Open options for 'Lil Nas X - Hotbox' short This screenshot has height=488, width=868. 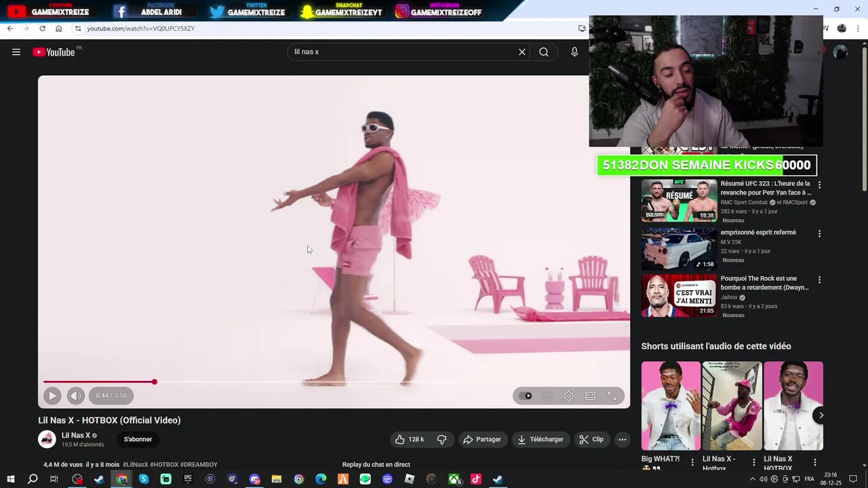[x=753, y=462]
